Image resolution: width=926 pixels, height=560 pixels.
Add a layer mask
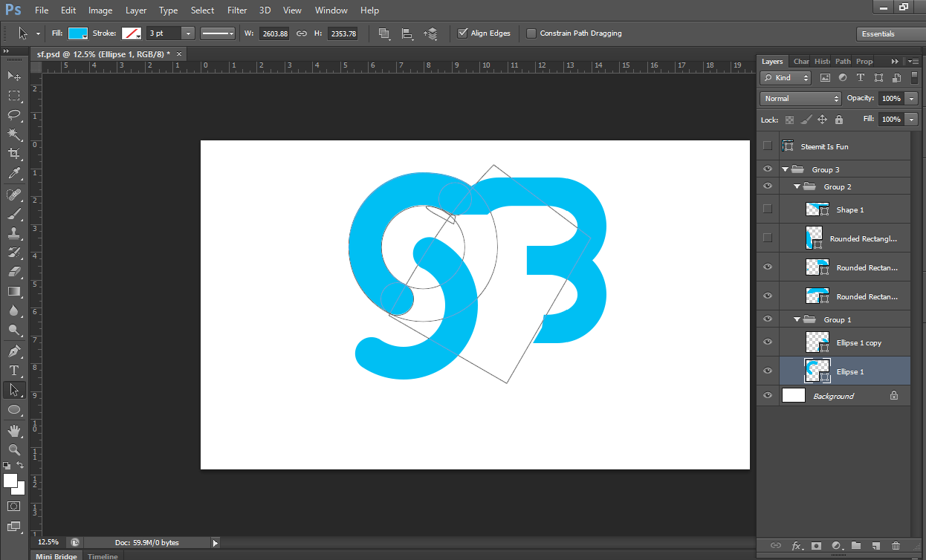tap(816, 546)
